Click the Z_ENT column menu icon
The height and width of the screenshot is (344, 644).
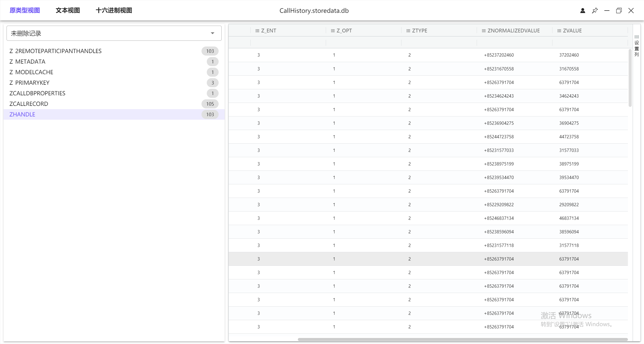(257, 31)
